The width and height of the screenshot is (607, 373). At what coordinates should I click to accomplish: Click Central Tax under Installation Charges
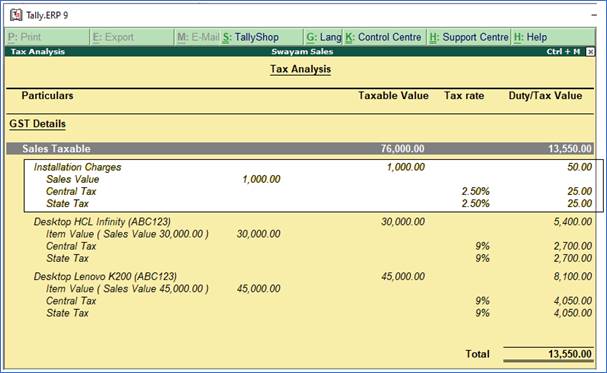[71, 191]
